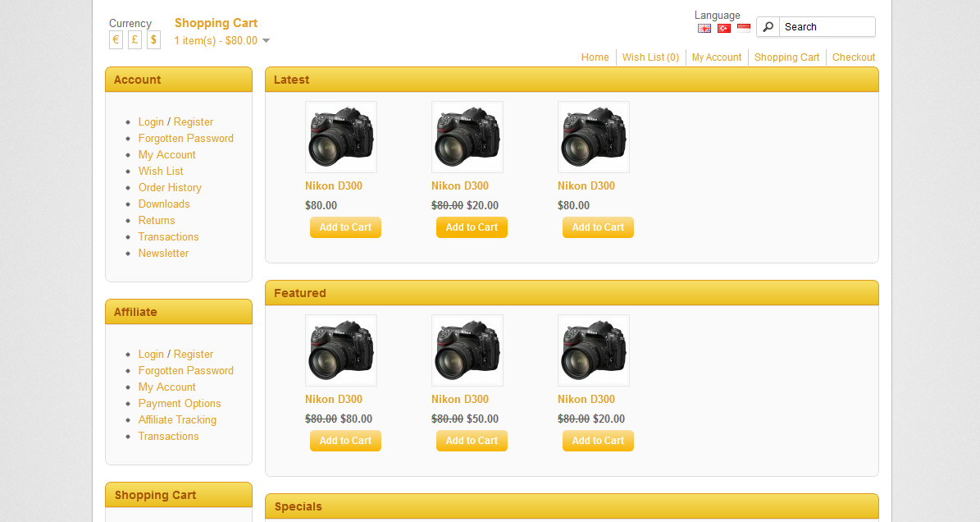This screenshot has height=522, width=980.
Task: Add Featured $20.00 Nikon D300 to cart
Action: point(598,441)
